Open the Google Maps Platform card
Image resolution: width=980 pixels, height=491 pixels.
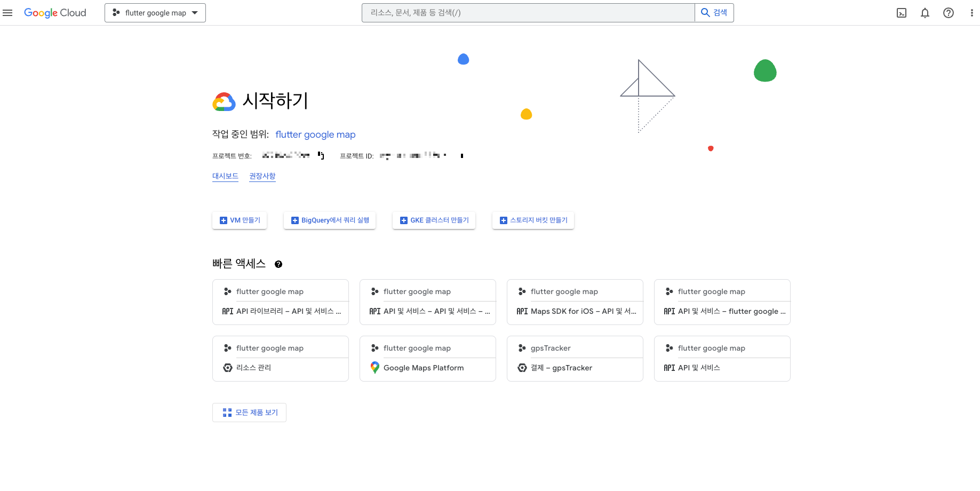coord(428,359)
